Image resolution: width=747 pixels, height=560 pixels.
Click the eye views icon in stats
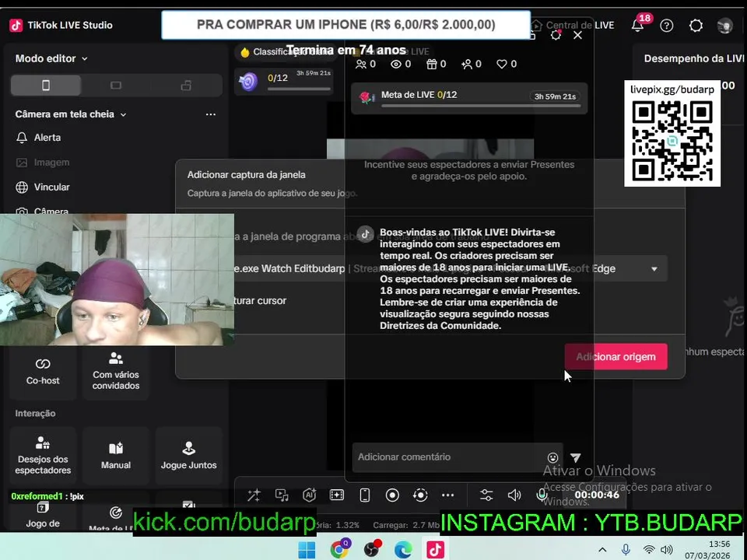(x=396, y=65)
